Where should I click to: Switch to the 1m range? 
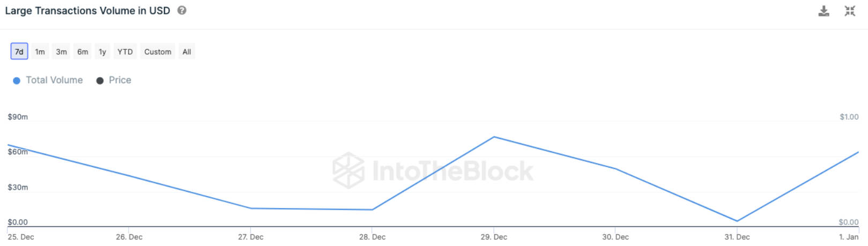pyautogui.click(x=40, y=51)
